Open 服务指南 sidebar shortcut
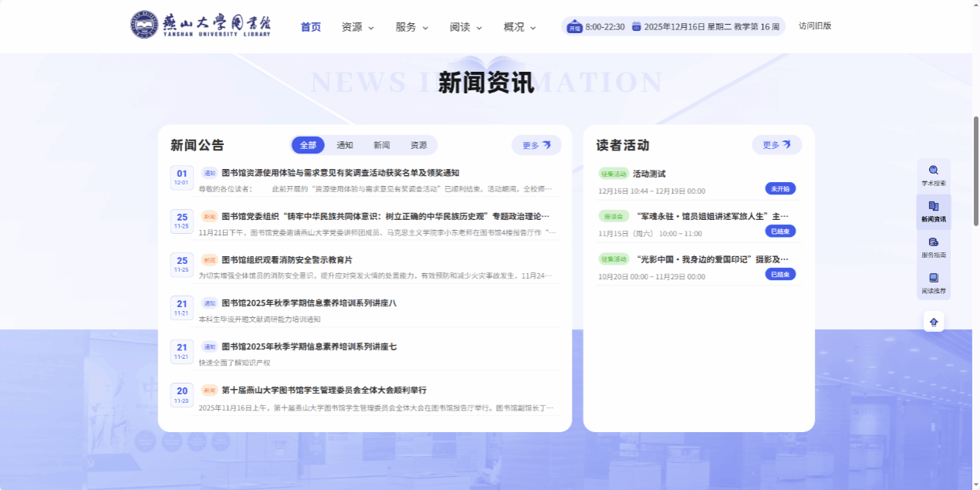 pyautogui.click(x=933, y=247)
